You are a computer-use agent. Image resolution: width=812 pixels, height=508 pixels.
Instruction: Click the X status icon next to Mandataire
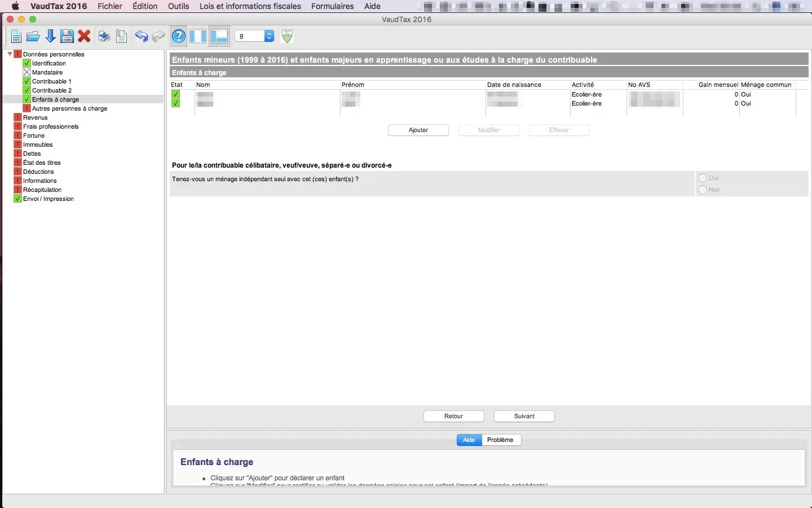pyautogui.click(x=27, y=72)
